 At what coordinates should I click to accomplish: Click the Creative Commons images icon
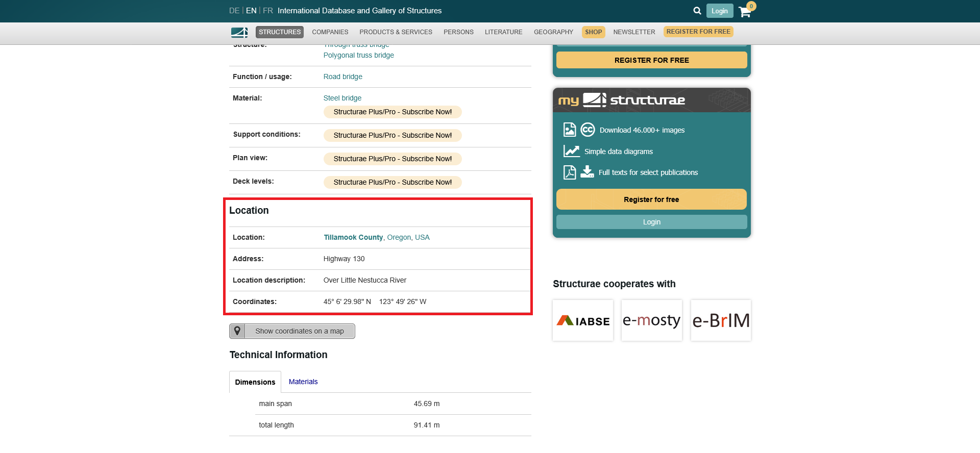click(587, 130)
